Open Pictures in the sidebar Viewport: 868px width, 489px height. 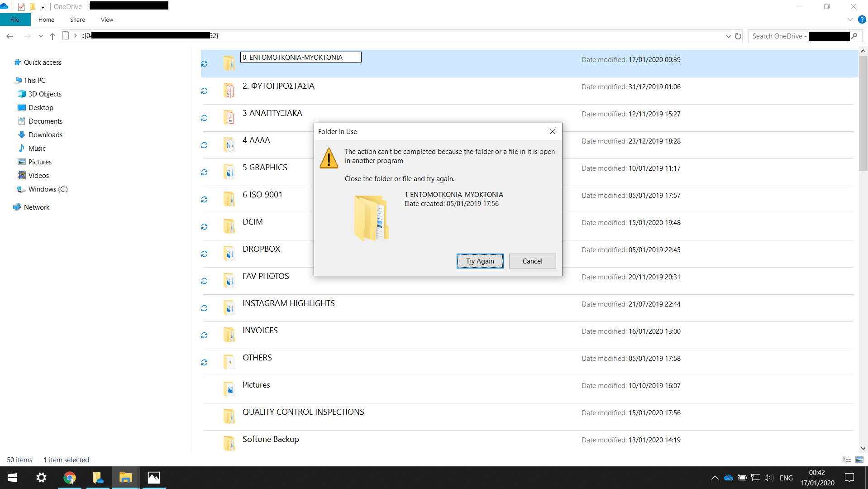pyautogui.click(x=40, y=162)
